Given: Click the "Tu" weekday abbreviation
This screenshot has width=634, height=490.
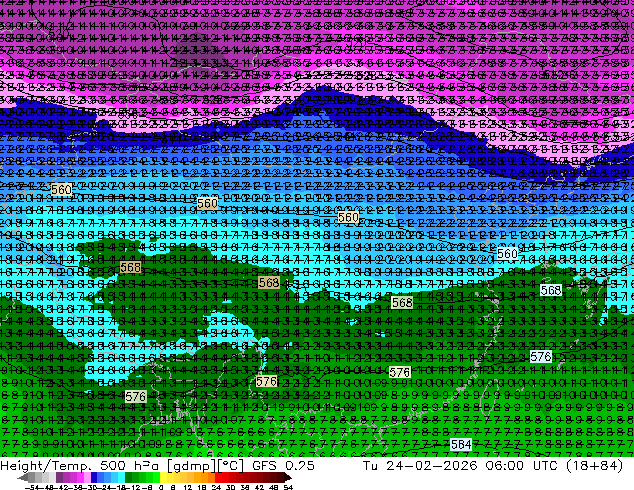Looking at the screenshot, I should click(x=370, y=465).
